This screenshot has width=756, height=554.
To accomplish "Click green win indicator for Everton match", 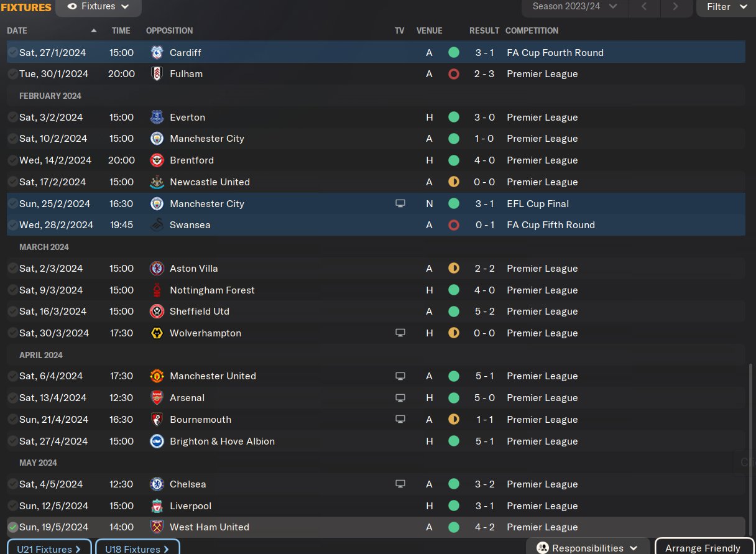I will [x=454, y=118].
